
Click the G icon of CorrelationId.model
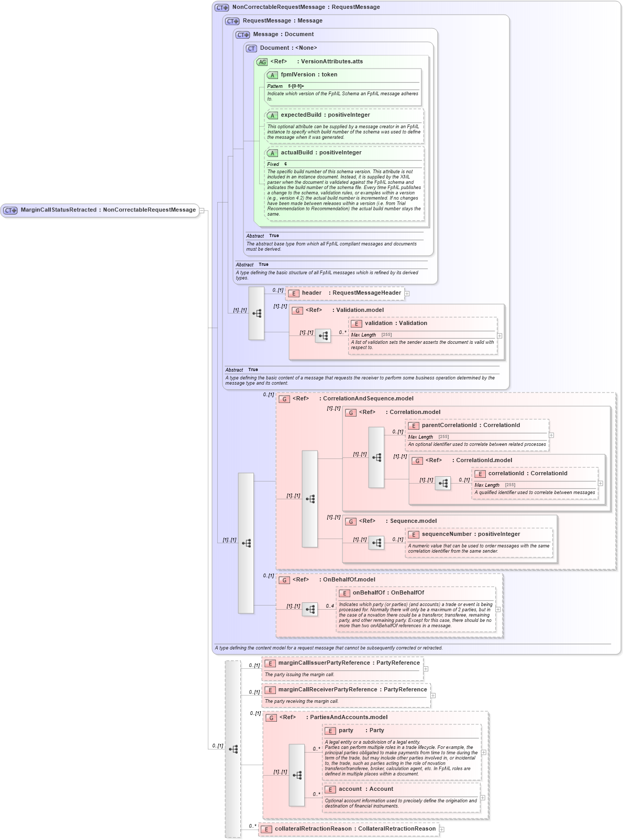coord(417,461)
